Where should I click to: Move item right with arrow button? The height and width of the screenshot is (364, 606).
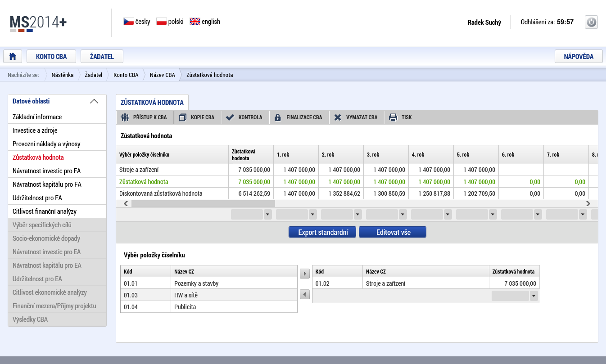click(305, 274)
